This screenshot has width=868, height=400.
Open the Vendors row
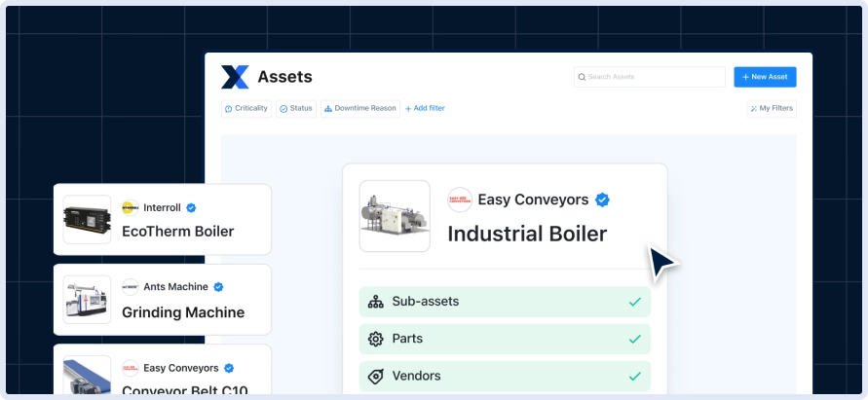click(505, 377)
